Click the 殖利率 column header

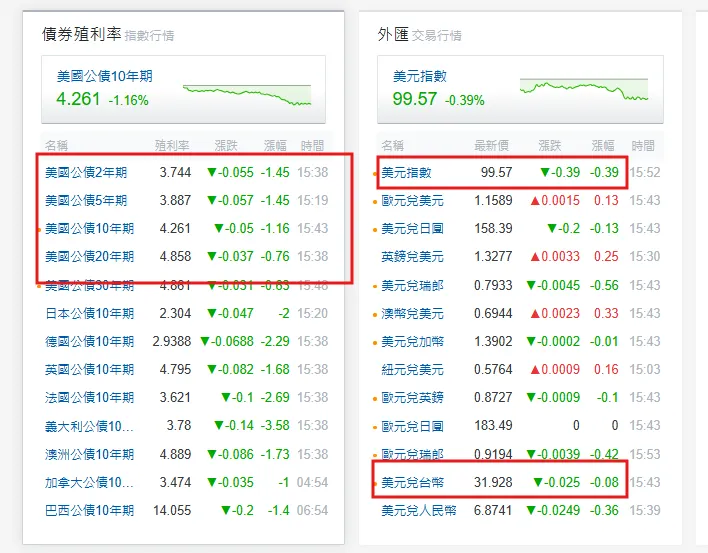click(x=172, y=145)
